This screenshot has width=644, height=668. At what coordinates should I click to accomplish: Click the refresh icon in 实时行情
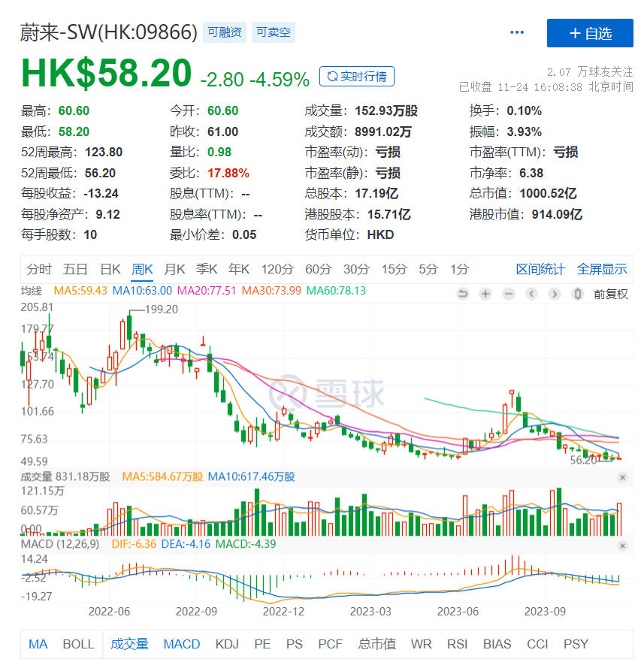(331, 76)
